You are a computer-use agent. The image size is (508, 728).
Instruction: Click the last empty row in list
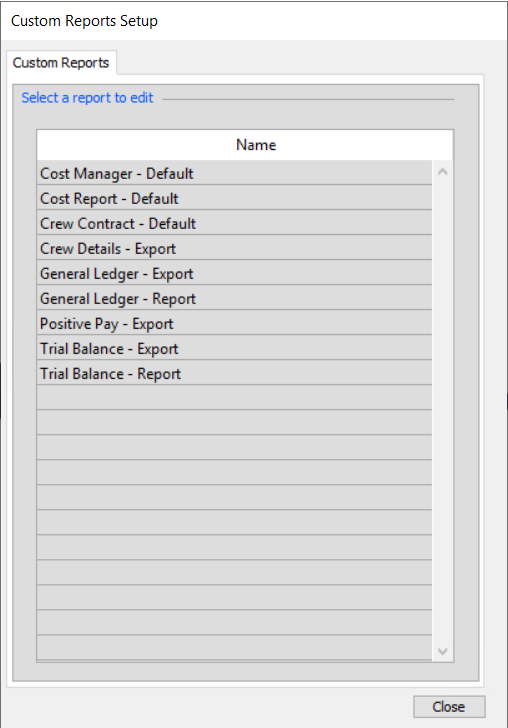point(234,647)
